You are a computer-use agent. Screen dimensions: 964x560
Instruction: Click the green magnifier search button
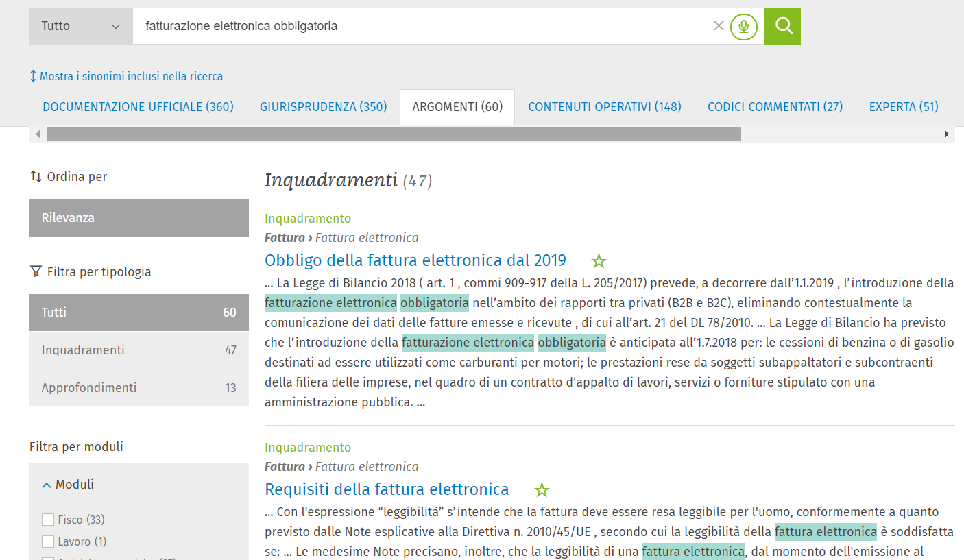click(782, 26)
